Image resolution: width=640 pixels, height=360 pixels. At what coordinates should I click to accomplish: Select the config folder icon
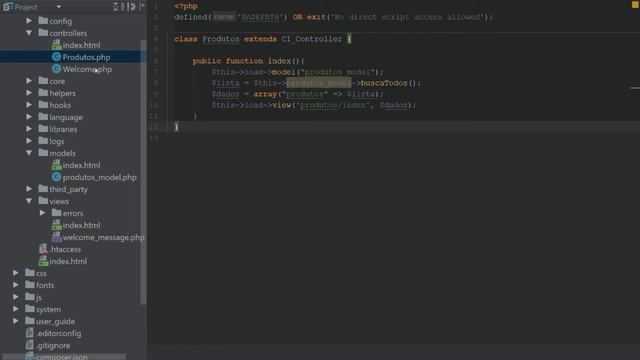pyautogui.click(x=43, y=20)
